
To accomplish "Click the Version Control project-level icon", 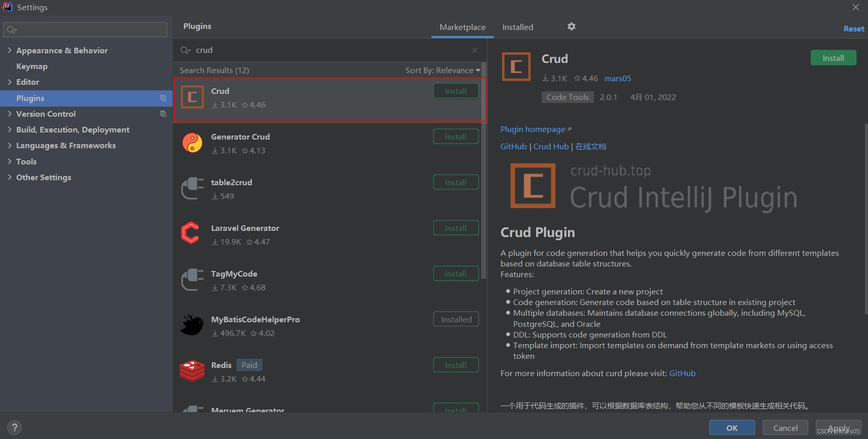I will coord(163,114).
